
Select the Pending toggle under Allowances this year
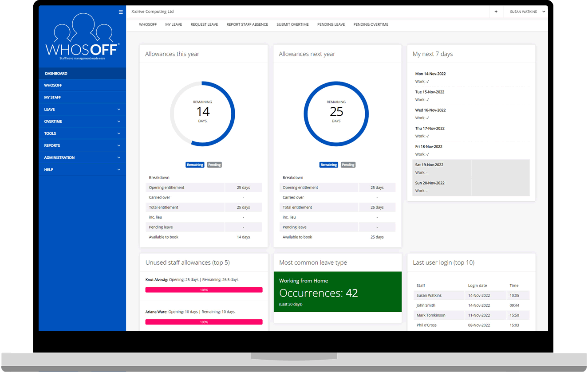pyautogui.click(x=214, y=164)
